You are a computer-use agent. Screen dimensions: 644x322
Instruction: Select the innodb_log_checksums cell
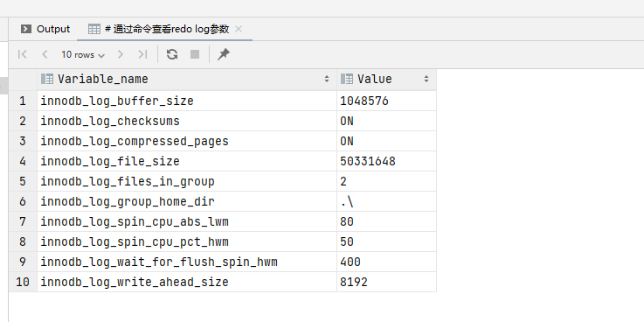point(187,121)
